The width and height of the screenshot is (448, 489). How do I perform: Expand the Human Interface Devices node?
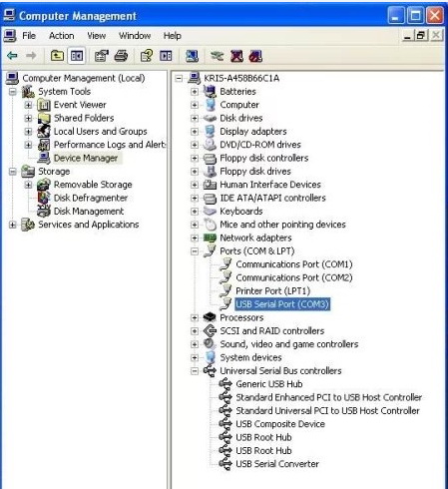(x=195, y=185)
